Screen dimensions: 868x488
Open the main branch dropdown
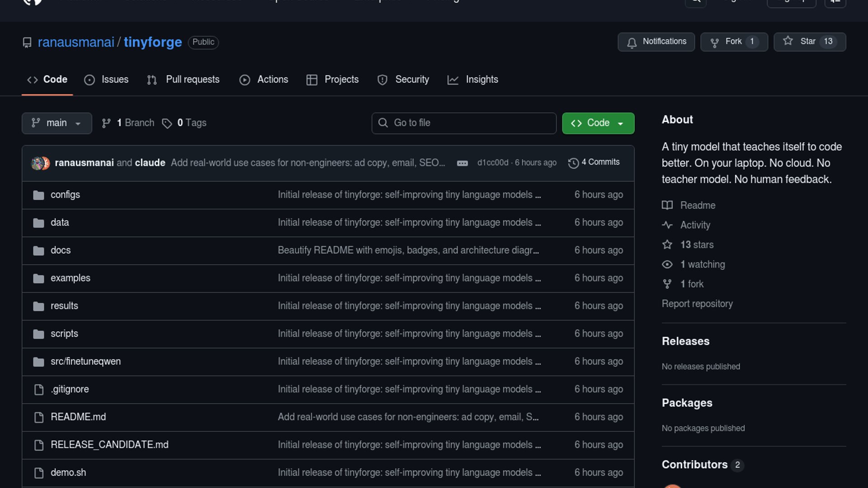coord(57,123)
